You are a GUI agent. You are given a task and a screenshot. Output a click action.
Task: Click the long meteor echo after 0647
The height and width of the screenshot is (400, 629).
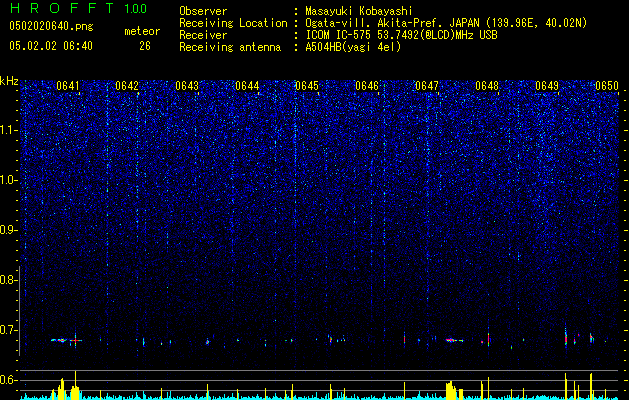455,341
